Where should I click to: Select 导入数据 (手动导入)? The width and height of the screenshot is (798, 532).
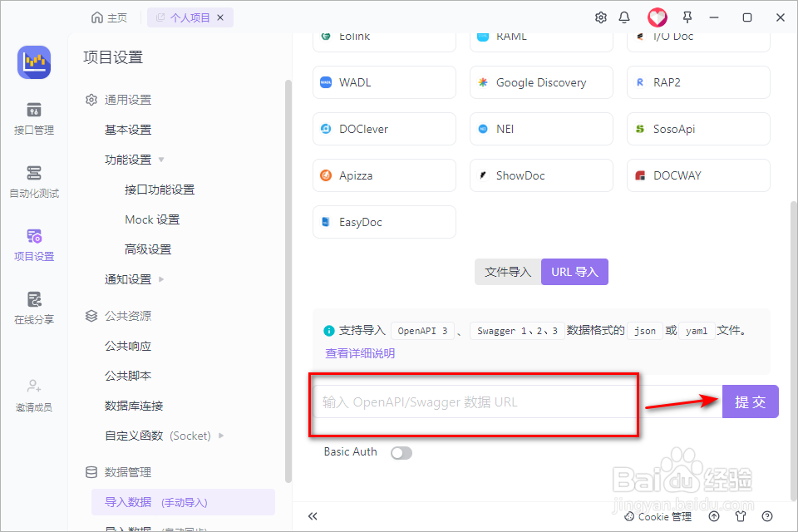(x=183, y=502)
